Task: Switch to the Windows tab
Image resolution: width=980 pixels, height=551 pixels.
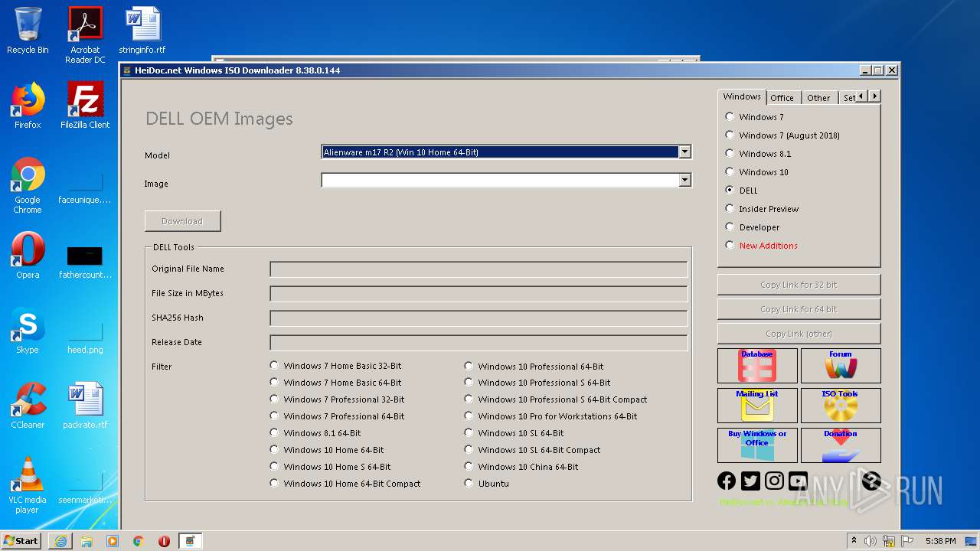Action: (742, 96)
